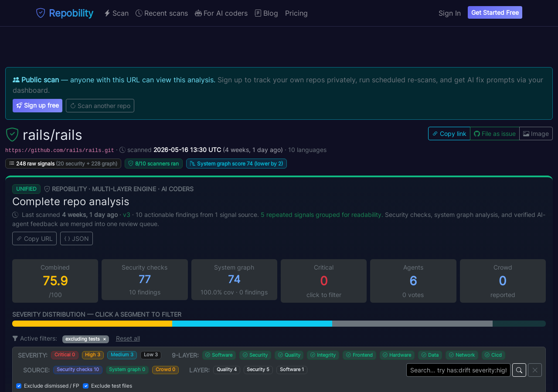Click the Combined 75.9 score card

pos(55,281)
